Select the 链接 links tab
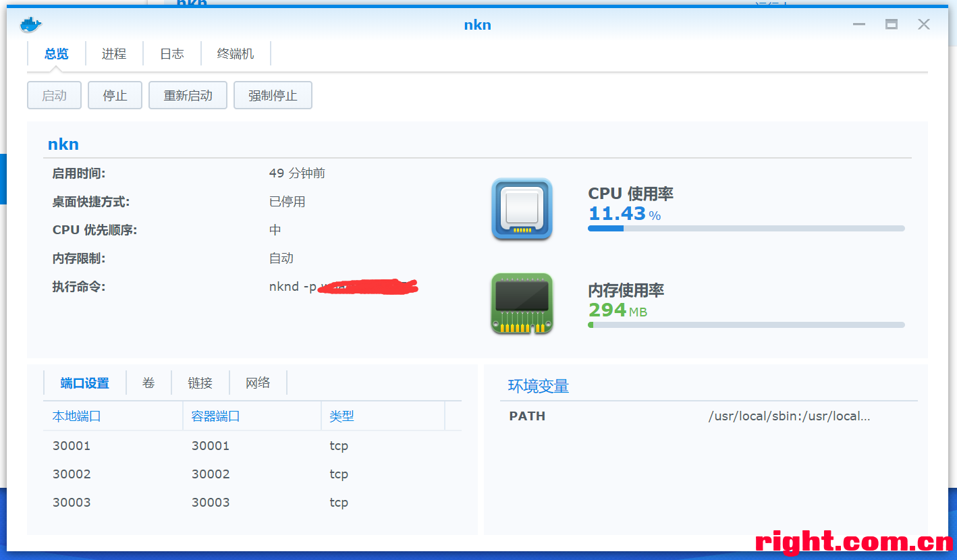The height and width of the screenshot is (560, 957). coord(200,383)
